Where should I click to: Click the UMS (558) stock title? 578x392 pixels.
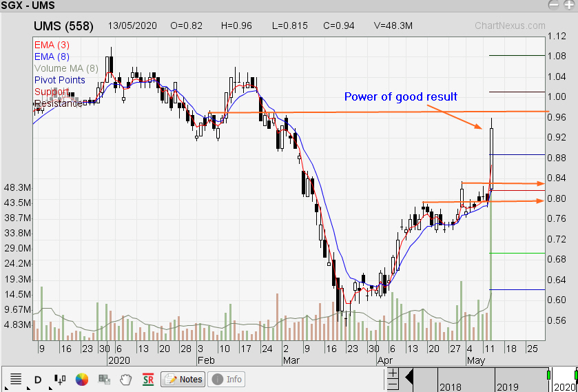click(63, 26)
